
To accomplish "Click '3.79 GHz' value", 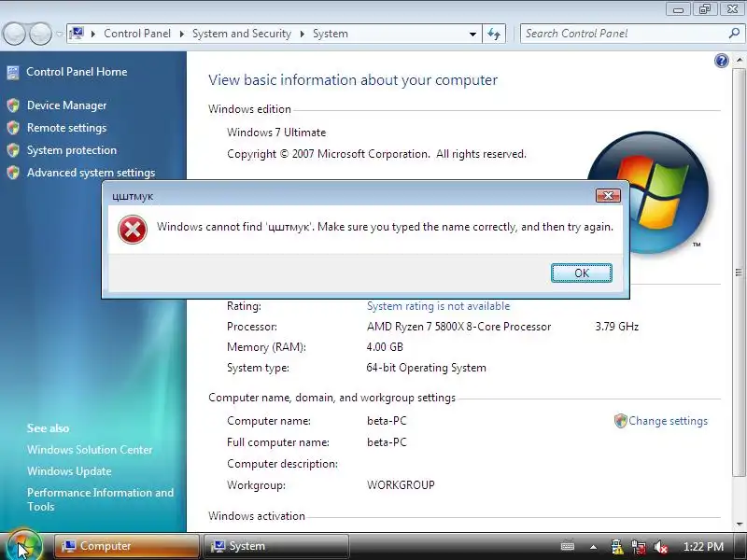I will tap(617, 327).
